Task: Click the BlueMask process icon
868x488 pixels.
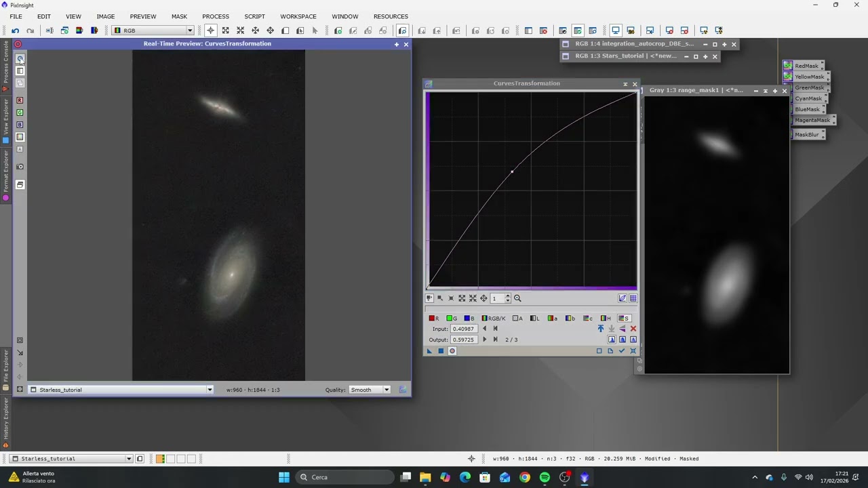Action: (808, 109)
